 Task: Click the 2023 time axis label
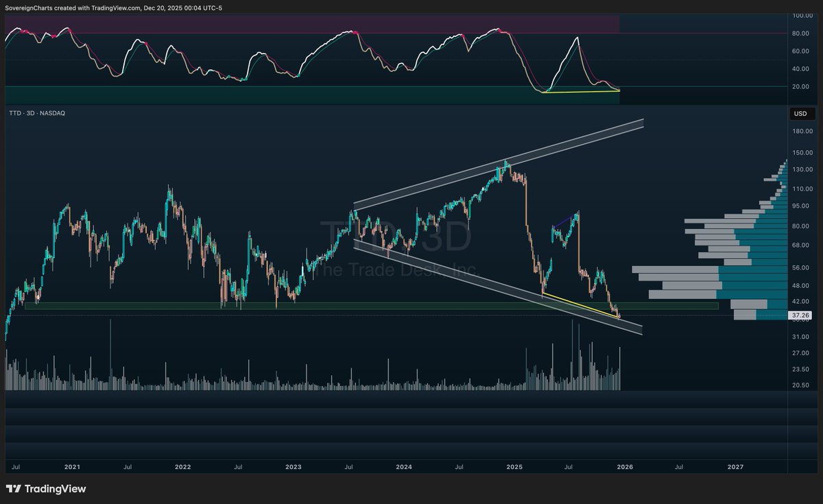coord(293,467)
